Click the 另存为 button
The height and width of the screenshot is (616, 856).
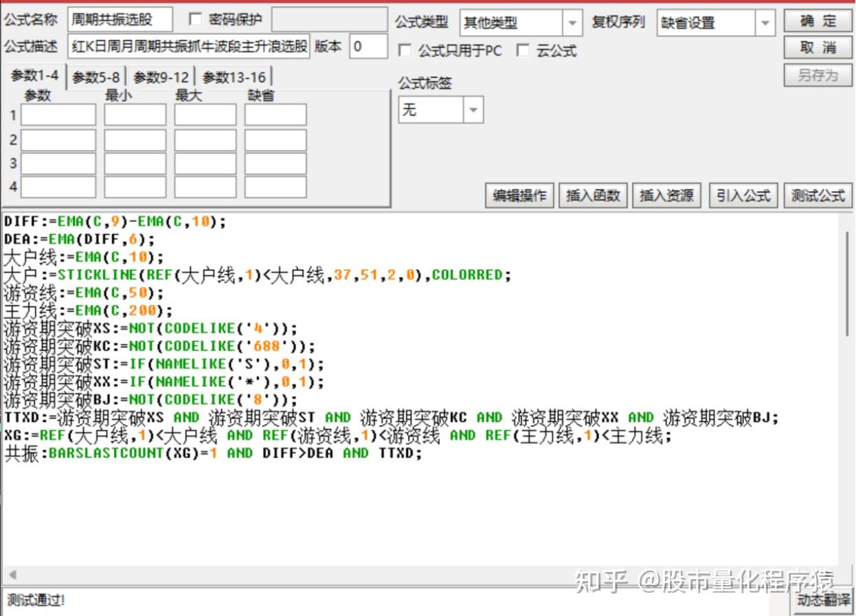point(818,75)
